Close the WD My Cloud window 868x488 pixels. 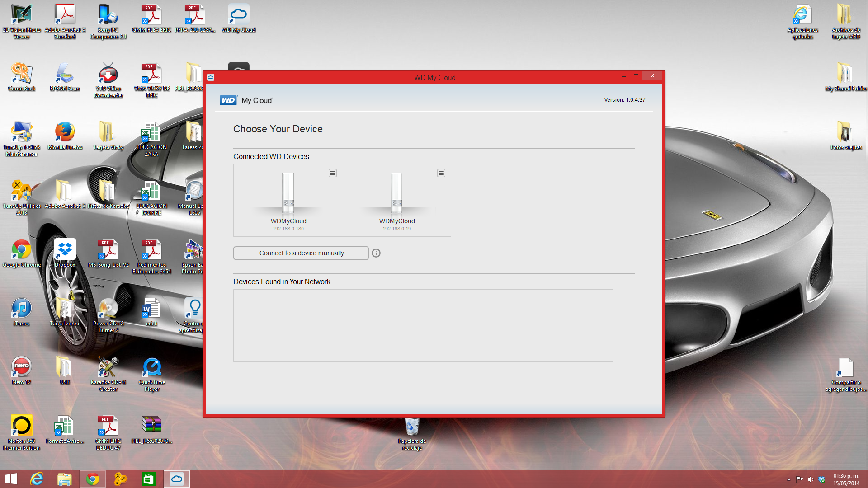(x=652, y=76)
